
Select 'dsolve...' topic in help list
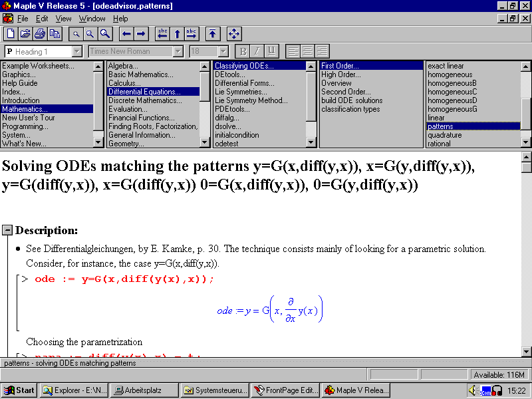(x=228, y=126)
